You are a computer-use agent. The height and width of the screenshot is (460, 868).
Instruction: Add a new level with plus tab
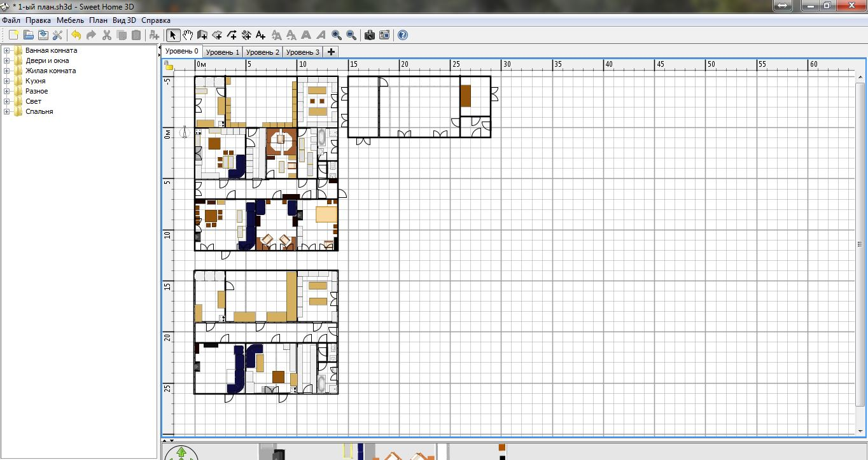[x=331, y=52]
